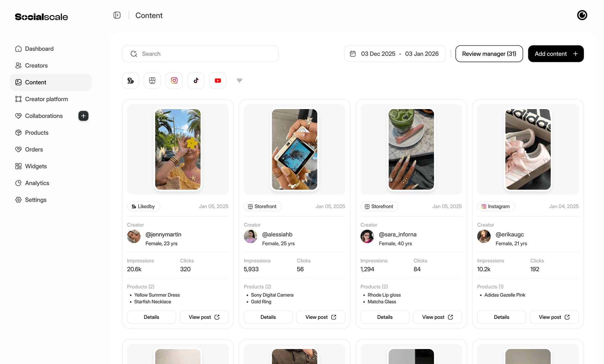Filter content by YouTube icon
604x364 pixels.
(218, 80)
